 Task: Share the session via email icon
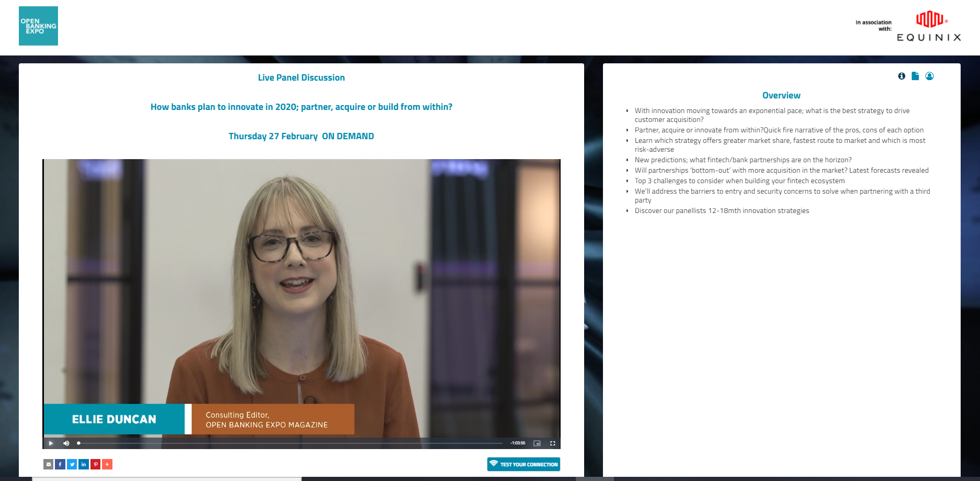click(x=49, y=464)
